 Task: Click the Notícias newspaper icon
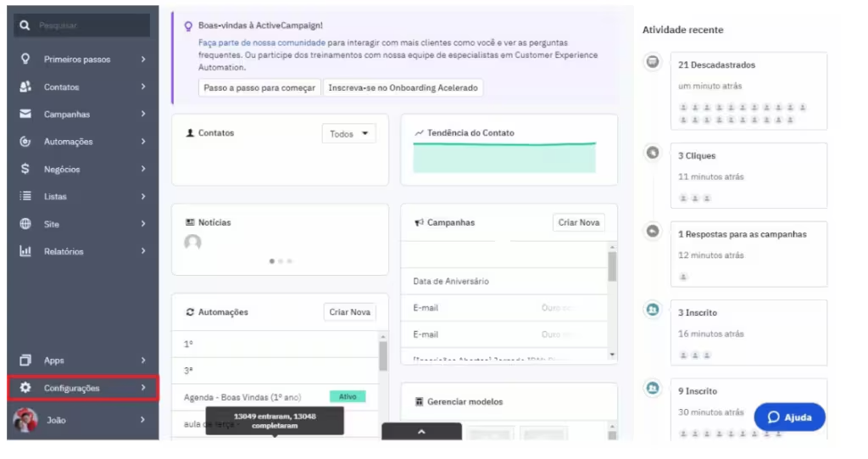[x=190, y=222]
